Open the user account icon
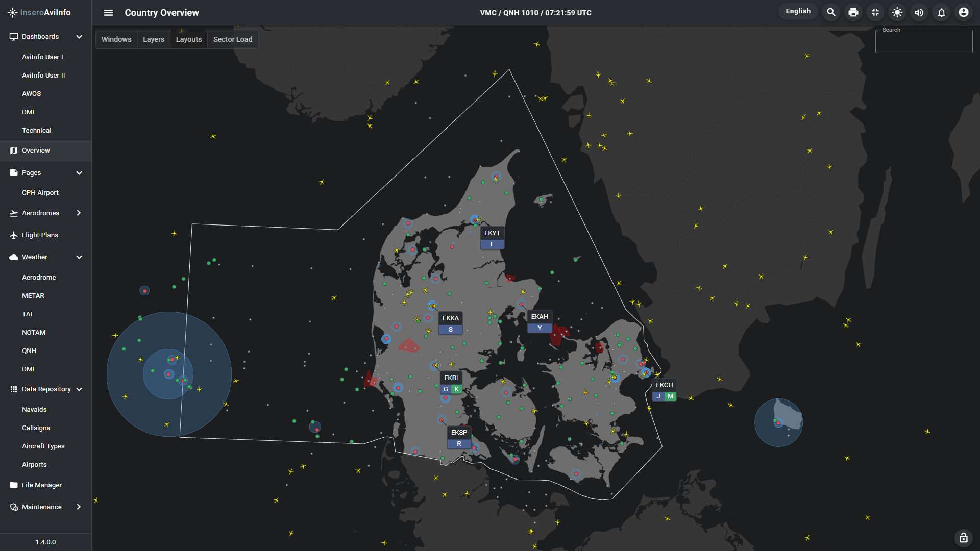This screenshot has height=551, width=980. [963, 12]
